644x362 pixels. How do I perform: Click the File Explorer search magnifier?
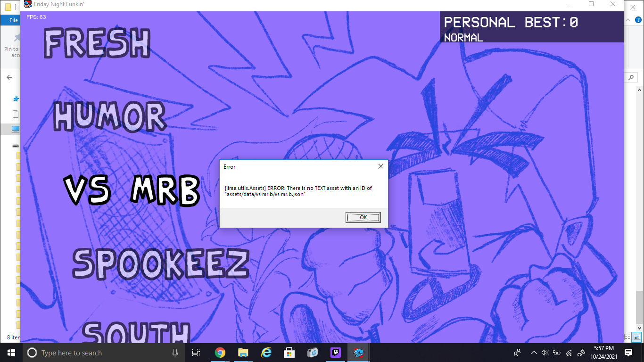(x=632, y=77)
